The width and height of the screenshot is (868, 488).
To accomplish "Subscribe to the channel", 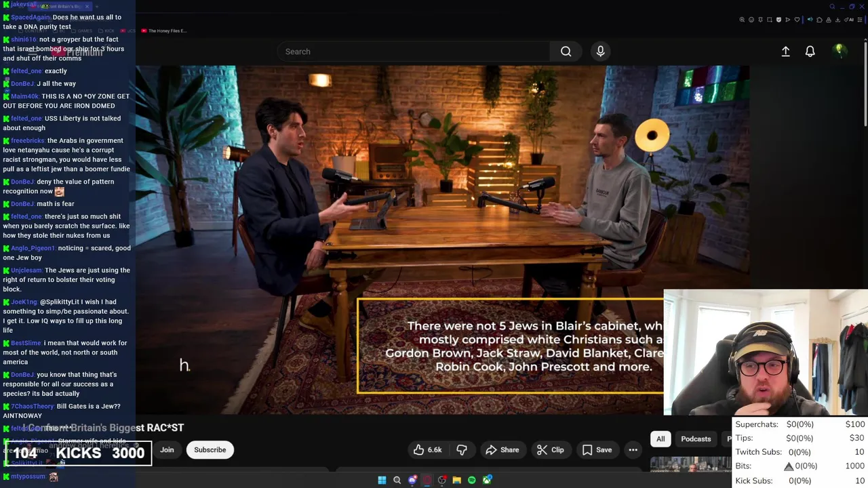I will pyautogui.click(x=210, y=450).
